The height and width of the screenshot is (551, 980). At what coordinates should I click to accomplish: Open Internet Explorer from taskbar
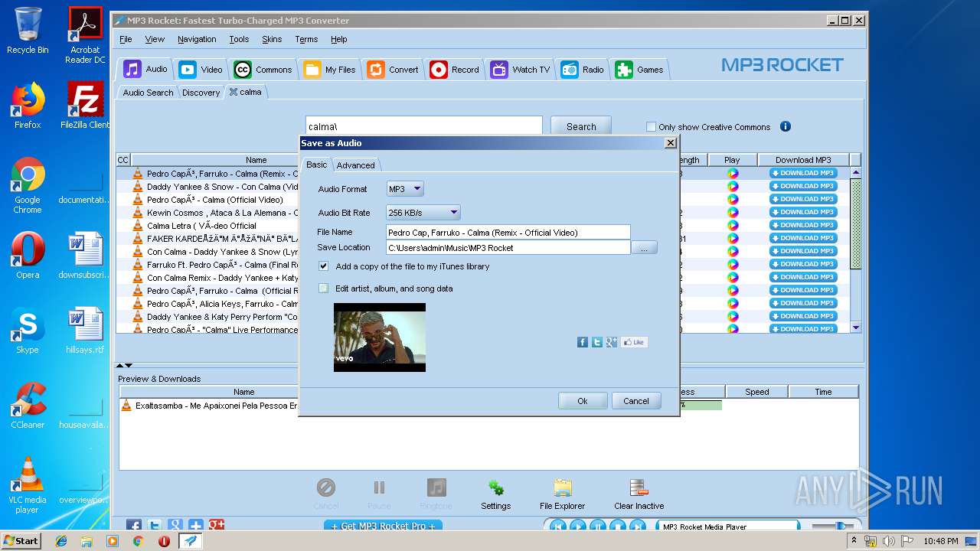click(61, 541)
